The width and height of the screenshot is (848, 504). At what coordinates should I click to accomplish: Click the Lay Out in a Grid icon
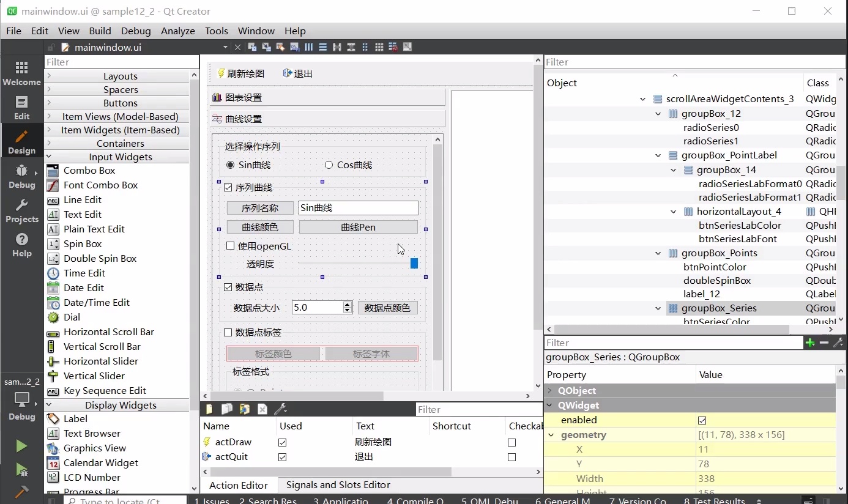(379, 47)
